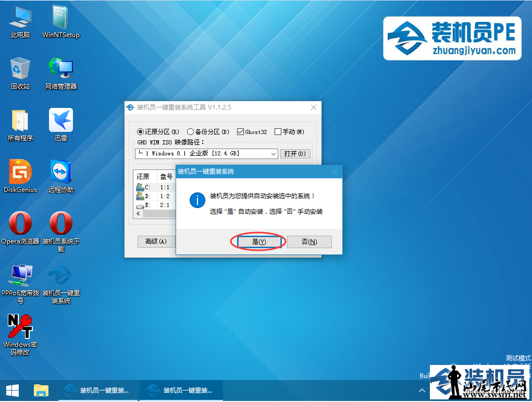This screenshot has width=532, height=402.
Task: Confirm auto install with 是(Y)
Action: 259,242
